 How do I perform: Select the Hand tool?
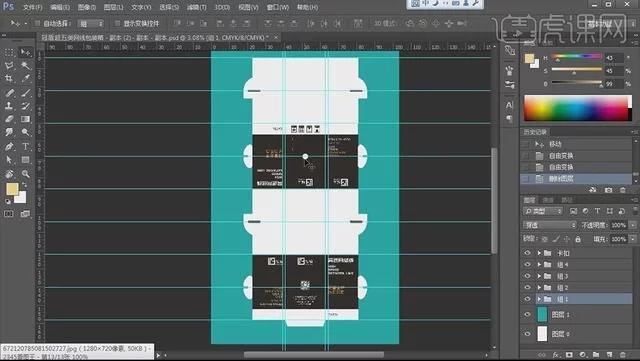[9, 174]
